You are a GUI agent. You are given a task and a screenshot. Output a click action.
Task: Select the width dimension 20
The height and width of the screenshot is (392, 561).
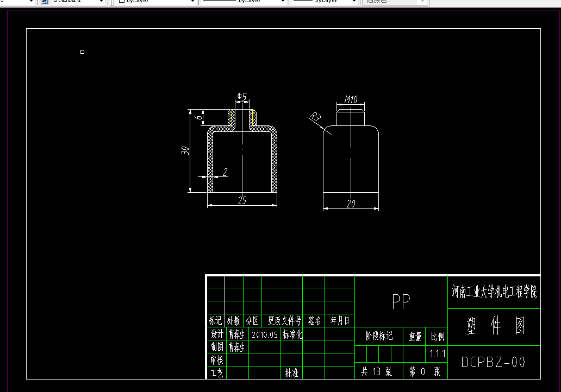[351, 204]
